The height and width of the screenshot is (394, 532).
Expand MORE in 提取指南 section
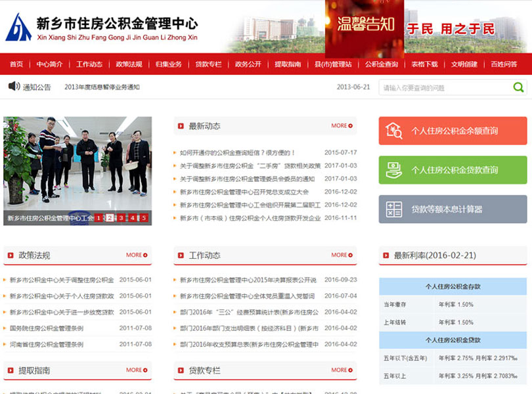(x=137, y=370)
